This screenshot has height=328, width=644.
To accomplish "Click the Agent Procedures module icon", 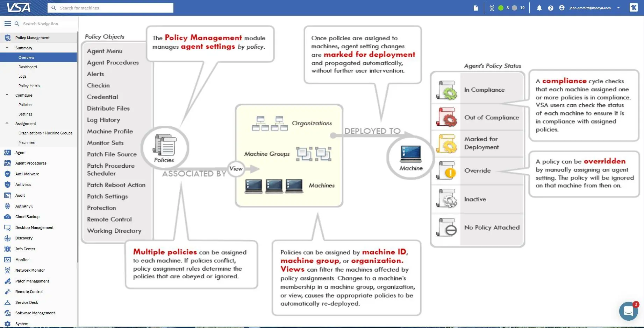I will click(7, 163).
